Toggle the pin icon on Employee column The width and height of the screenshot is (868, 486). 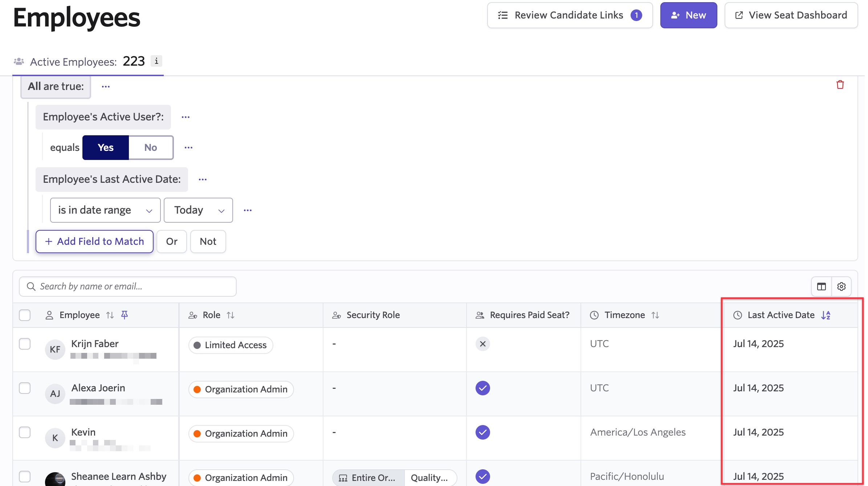tap(125, 315)
